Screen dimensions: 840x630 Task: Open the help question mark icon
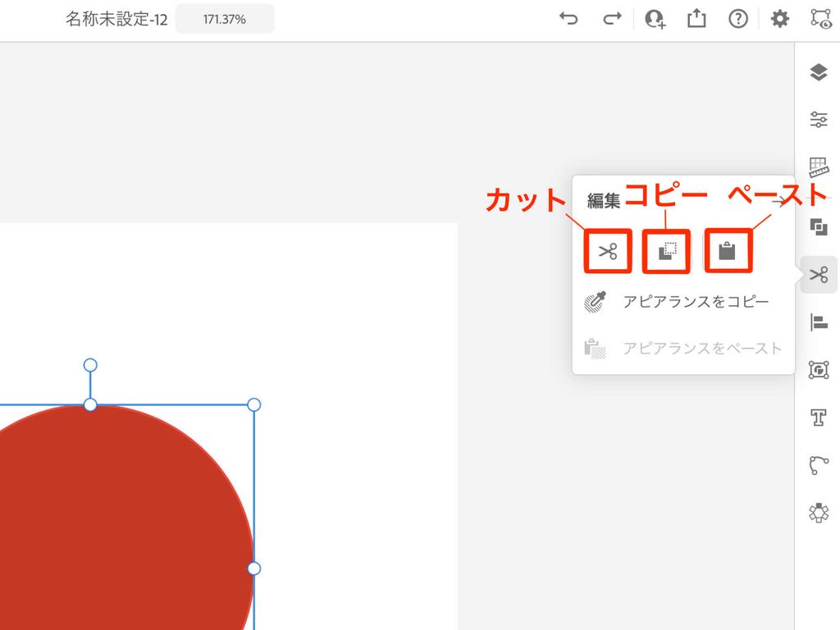click(738, 20)
